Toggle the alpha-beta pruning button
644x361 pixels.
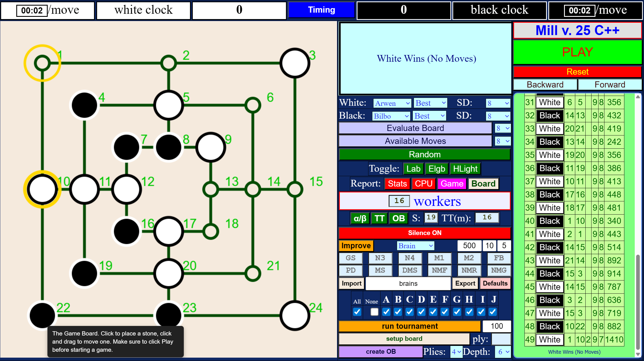pos(360,218)
